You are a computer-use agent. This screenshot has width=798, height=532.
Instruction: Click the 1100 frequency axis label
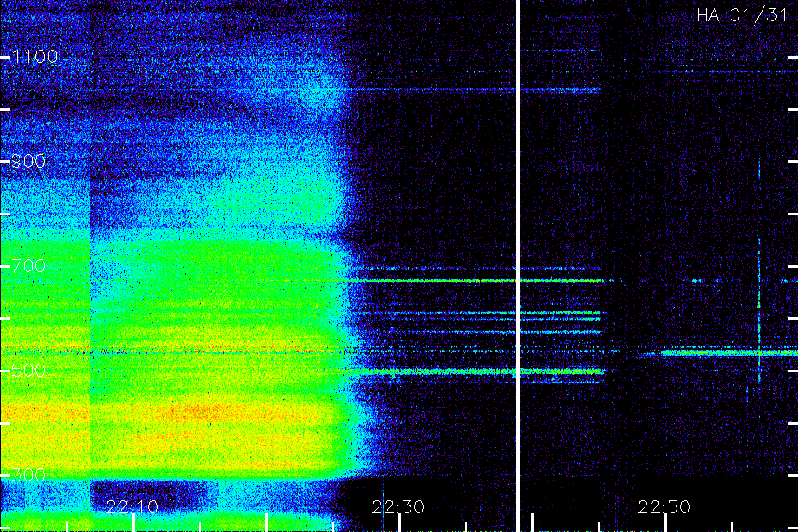(x=35, y=57)
